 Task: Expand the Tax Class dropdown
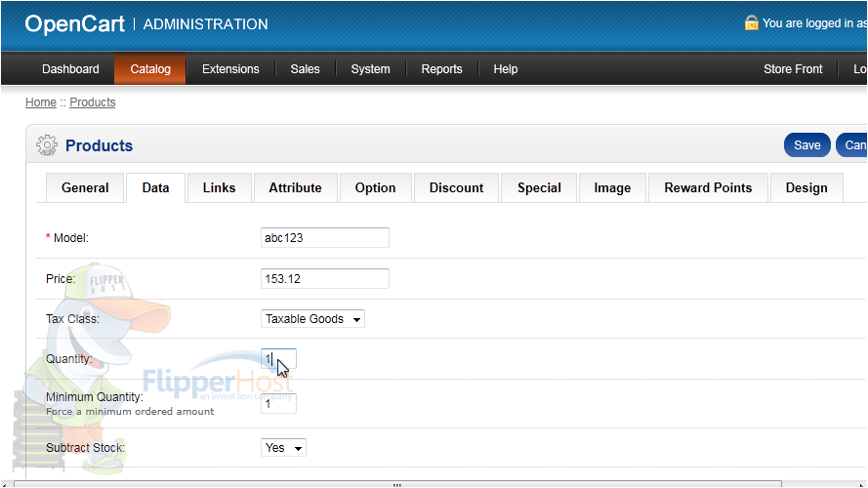pyautogui.click(x=312, y=319)
